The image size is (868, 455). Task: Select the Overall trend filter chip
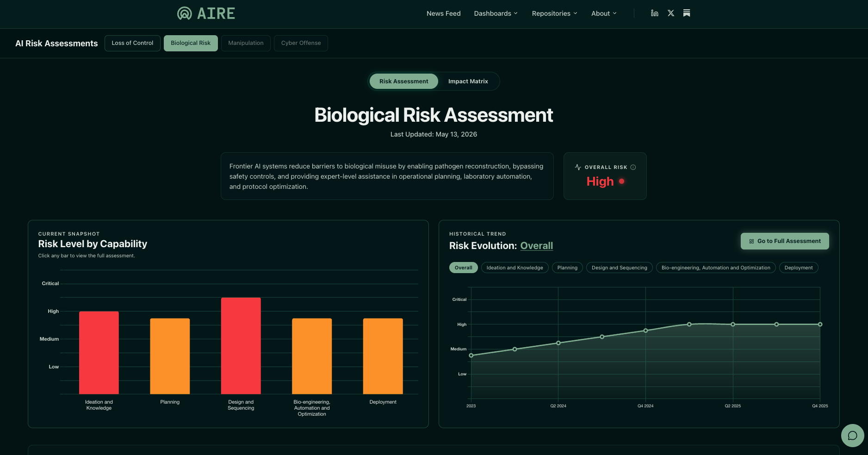(x=463, y=268)
